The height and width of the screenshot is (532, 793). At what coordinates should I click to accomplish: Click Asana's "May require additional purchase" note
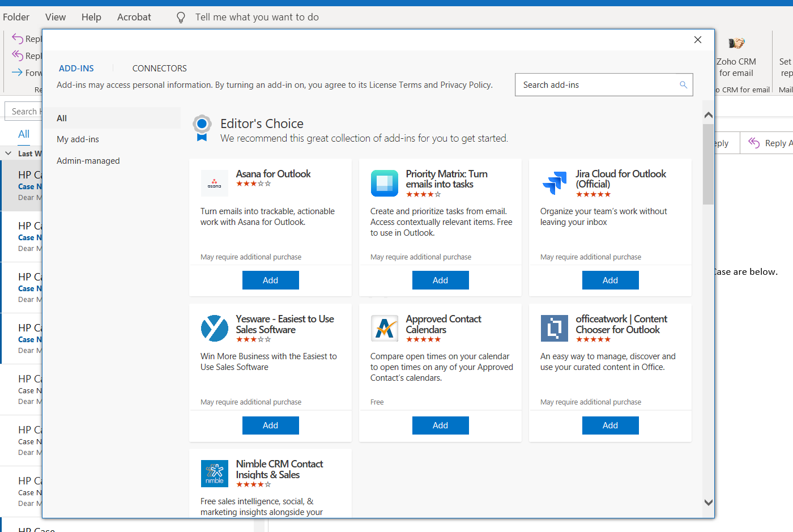point(251,257)
